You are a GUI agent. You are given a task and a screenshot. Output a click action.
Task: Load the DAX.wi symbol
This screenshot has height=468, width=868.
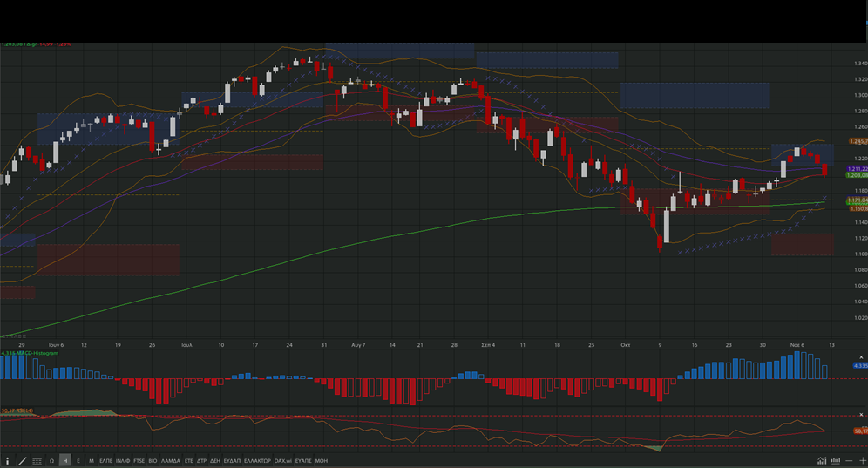point(283,461)
